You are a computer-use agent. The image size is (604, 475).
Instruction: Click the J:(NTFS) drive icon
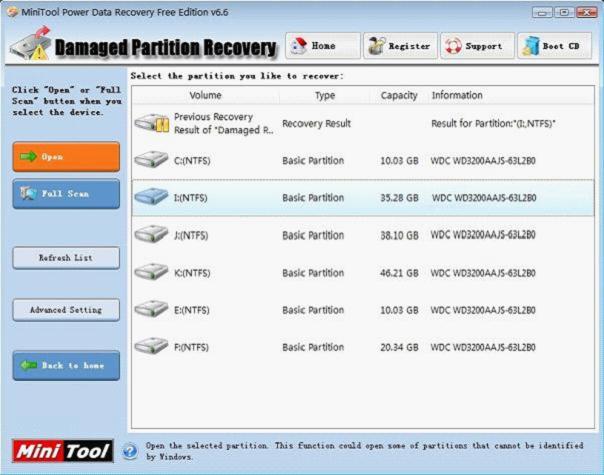(151, 234)
